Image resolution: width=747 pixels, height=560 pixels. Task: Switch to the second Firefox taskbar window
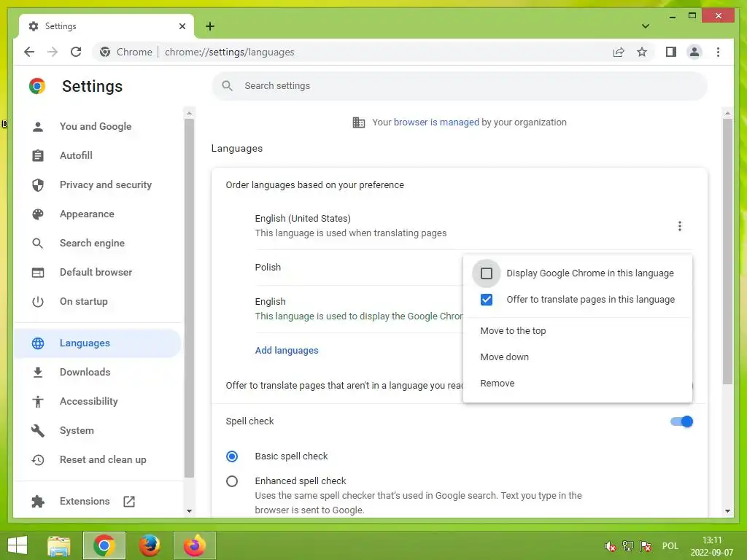click(194, 545)
